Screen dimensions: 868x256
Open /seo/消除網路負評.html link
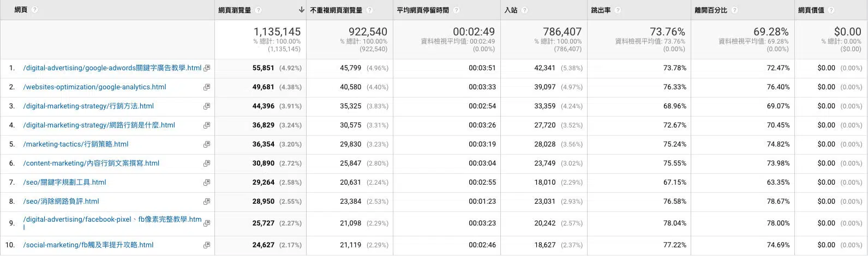coord(61,202)
